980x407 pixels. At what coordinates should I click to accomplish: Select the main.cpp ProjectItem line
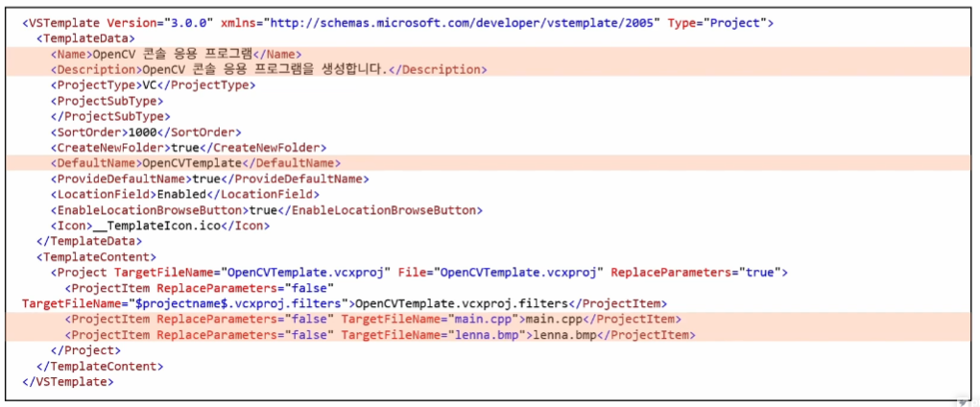(373, 320)
